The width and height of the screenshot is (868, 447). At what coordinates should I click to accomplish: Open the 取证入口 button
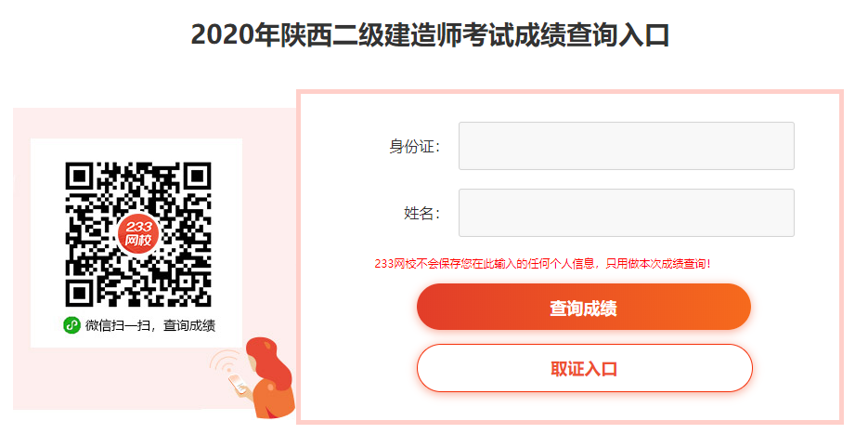[x=585, y=368]
